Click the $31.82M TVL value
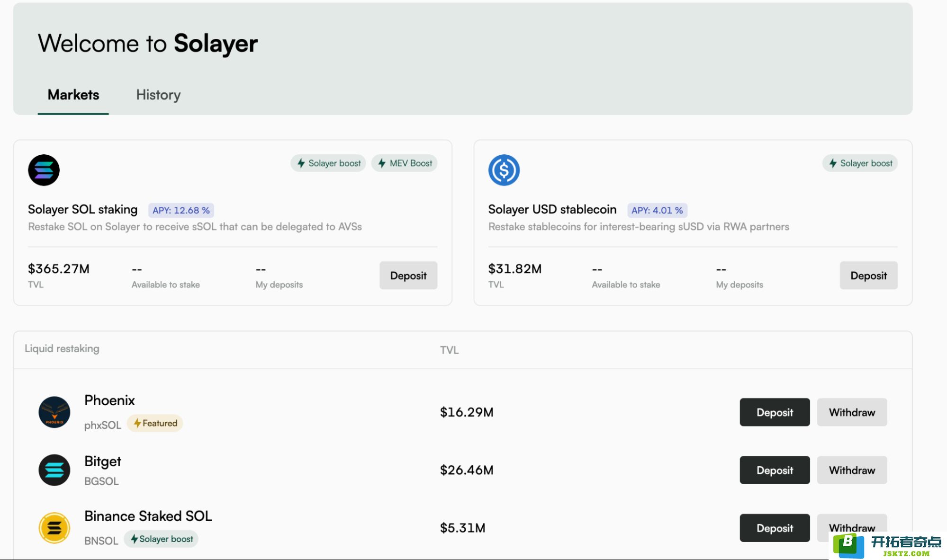The image size is (947, 560). pyautogui.click(x=515, y=269)
